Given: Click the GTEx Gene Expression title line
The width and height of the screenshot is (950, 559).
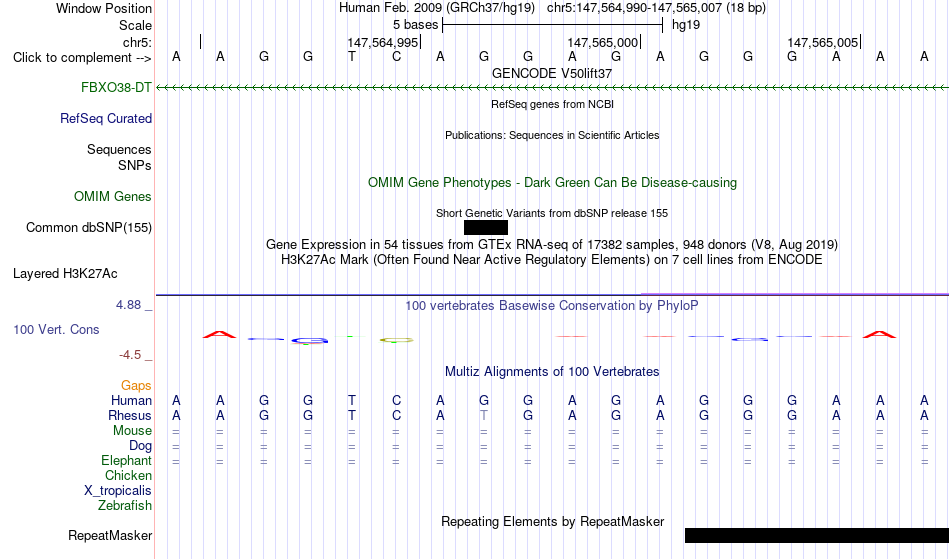Looking at the screenshot, I should [x=552, y=245].
